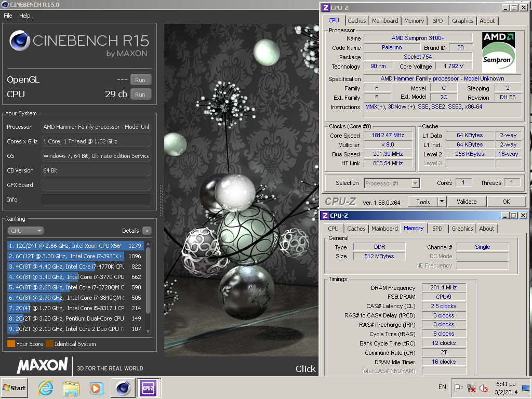Image resolution: width=532 pixels, height=399 pixels.
Task: Click the Ranking list scrollbar
Action: pyautogui.click(x=148, y=280)
